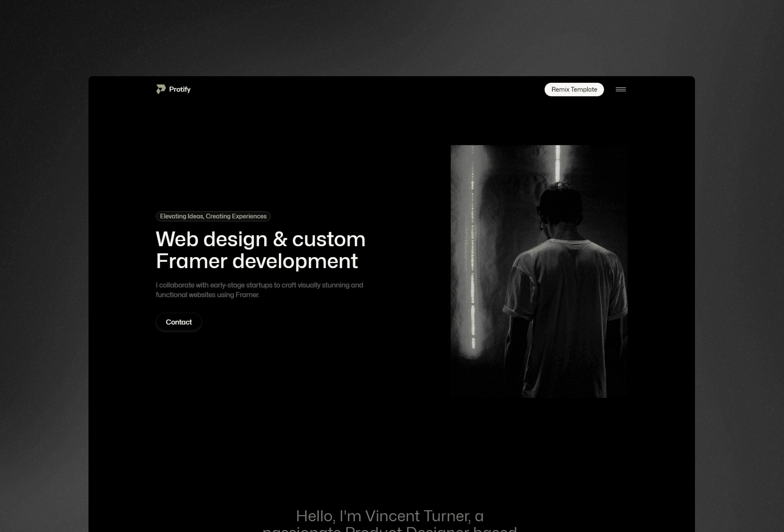
Task: Click the Protify logo icon
Action: point(160,89)
